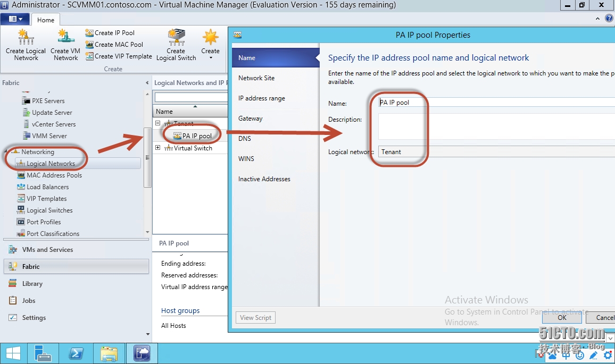
Task: Open the Fabric workspace
Action: [76, 266]
